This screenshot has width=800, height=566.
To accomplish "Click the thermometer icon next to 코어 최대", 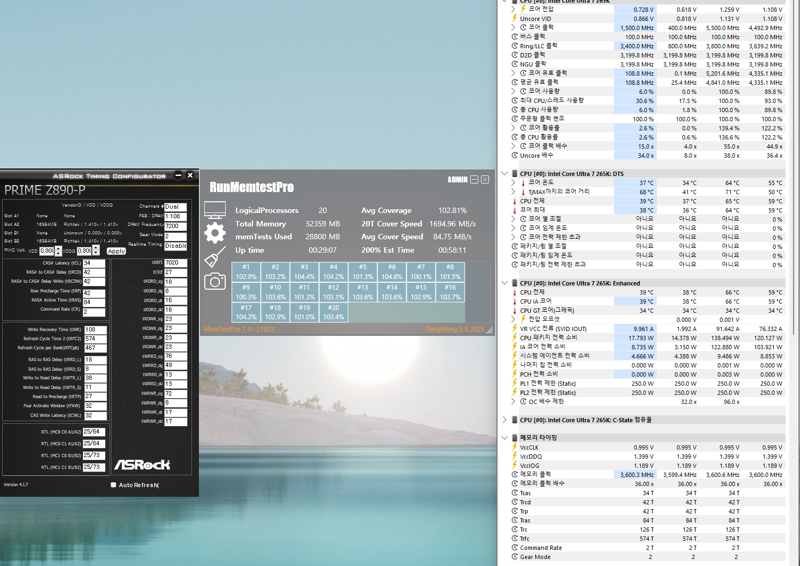I will pos(515,210).
